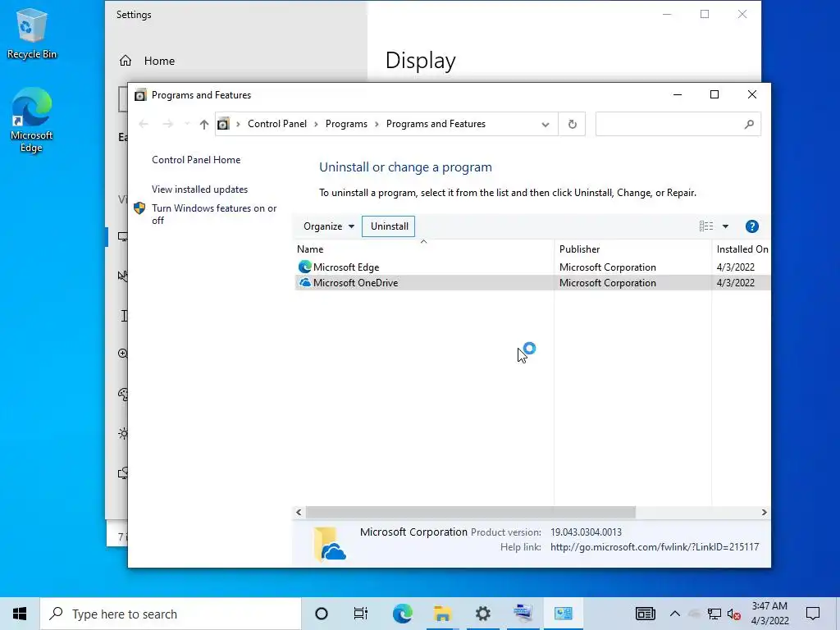This screenshot has width=840, height=630.
Task: Click product version 19.043.0304.0013
Action: (x=586, y=532)
